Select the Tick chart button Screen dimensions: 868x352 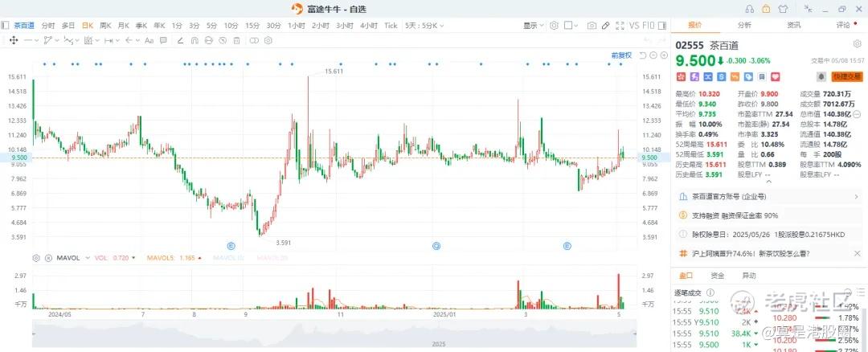[x=391, y=26]
